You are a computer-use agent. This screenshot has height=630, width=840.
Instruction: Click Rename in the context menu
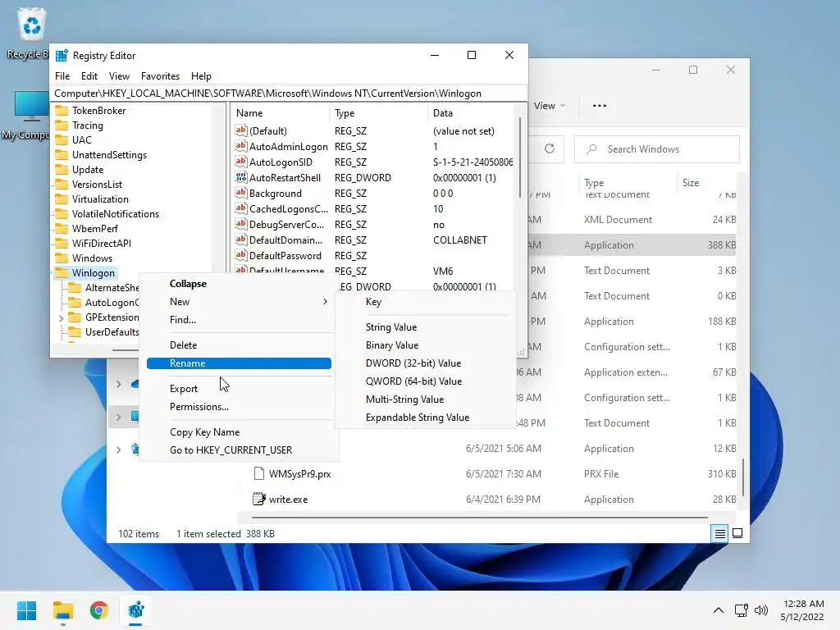click(239, 363)
